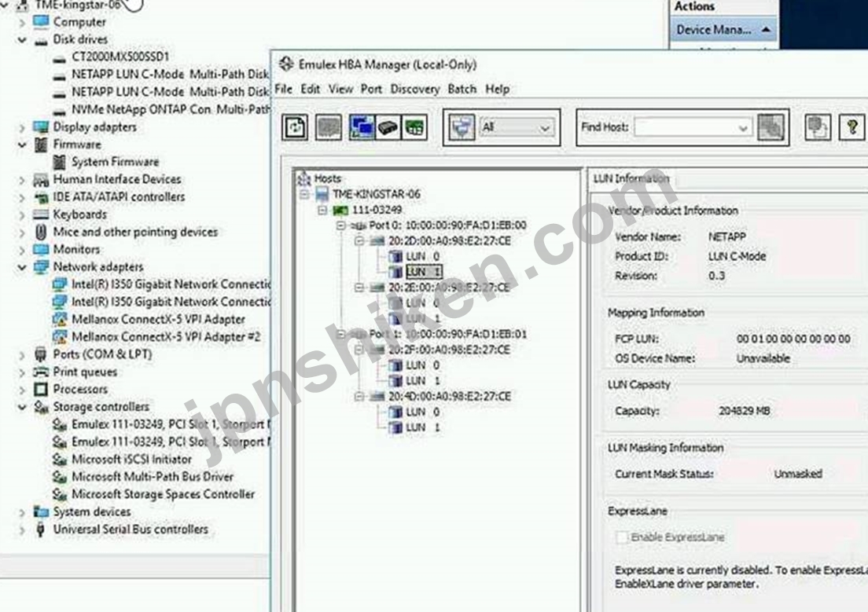868x612 pixels.
Task: Select IDE ATA/ATAPI controllers
Action: click(x=119, y=197)
